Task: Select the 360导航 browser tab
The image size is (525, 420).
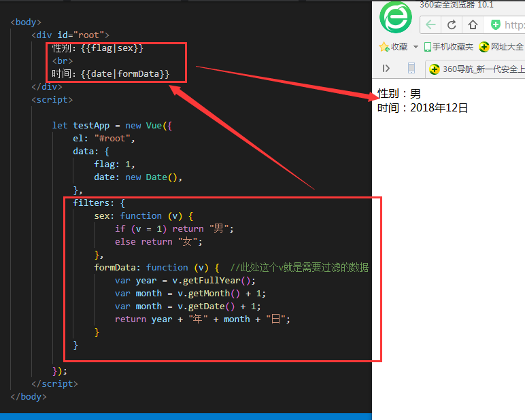Action: [x=477, y=69]
